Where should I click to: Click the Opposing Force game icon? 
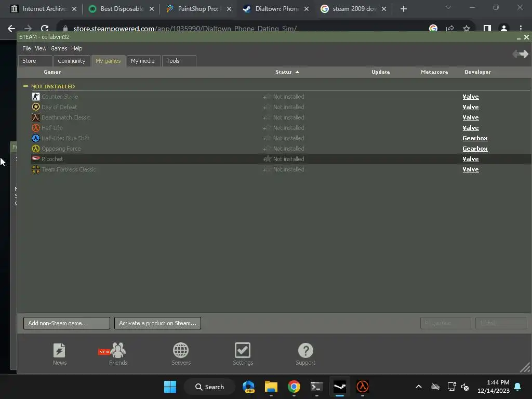36,149
